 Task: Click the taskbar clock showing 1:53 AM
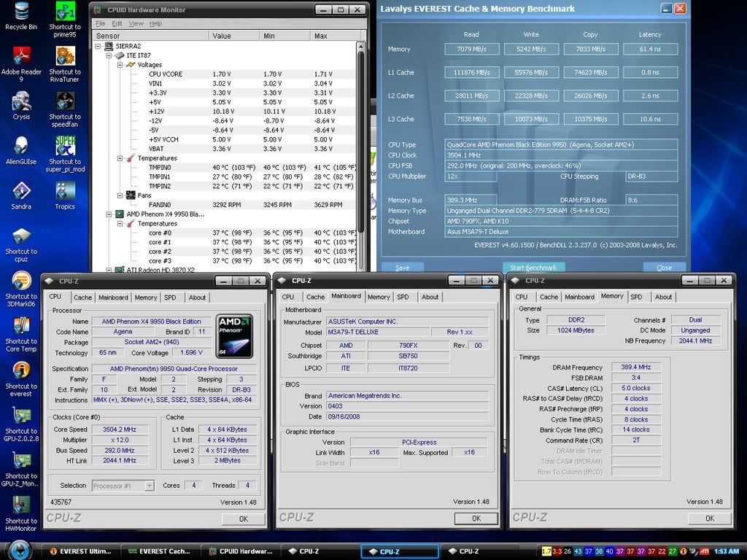tap(727, 551)
